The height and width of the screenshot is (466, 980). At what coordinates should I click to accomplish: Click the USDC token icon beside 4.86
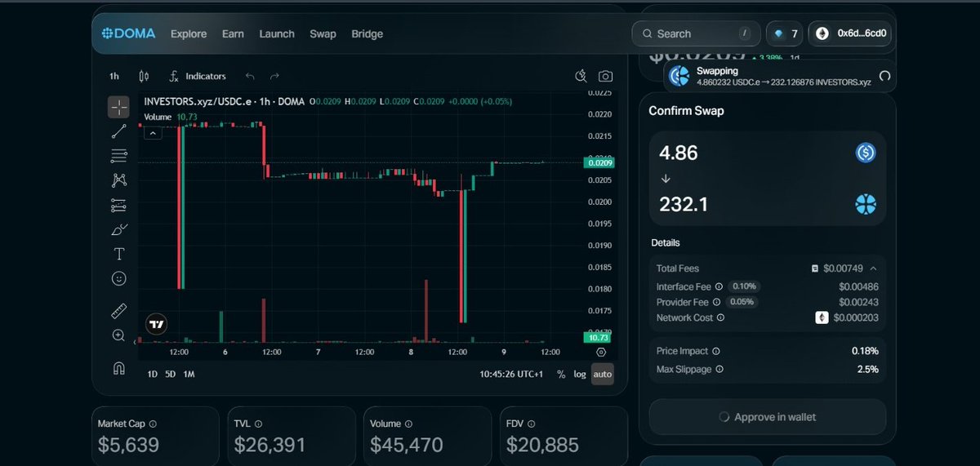866,153
